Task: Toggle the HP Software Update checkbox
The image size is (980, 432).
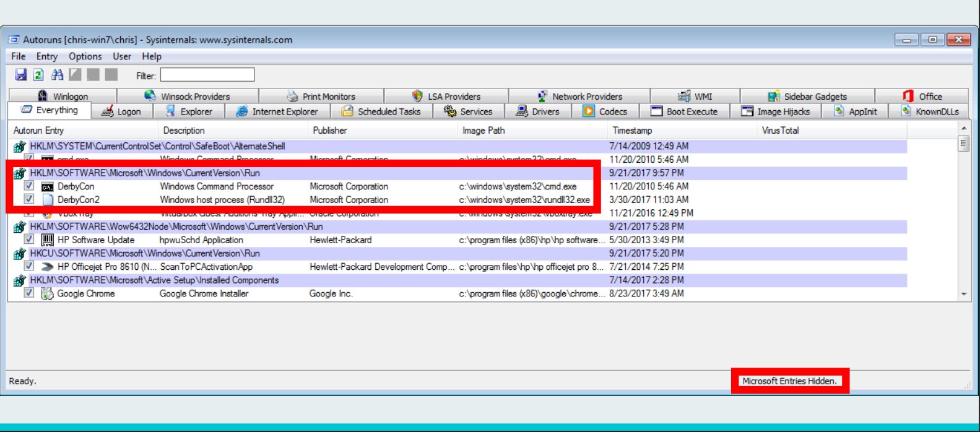Action: coord(28,239)
